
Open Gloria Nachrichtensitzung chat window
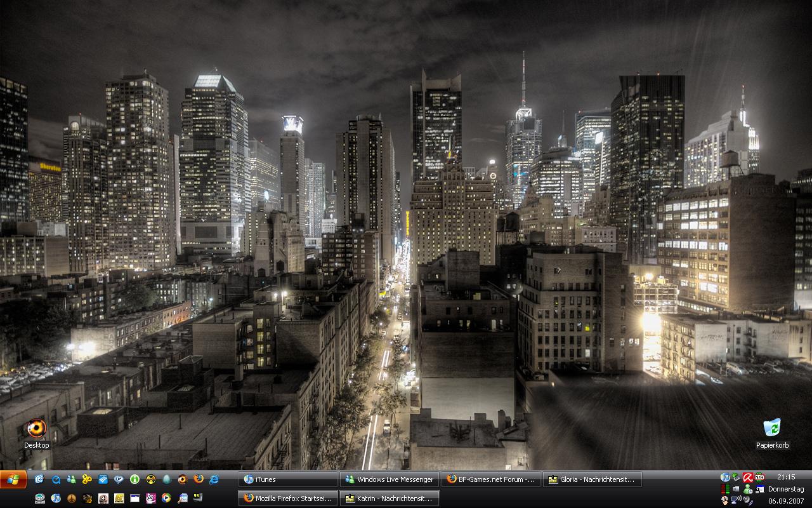[x=593, y=479]
